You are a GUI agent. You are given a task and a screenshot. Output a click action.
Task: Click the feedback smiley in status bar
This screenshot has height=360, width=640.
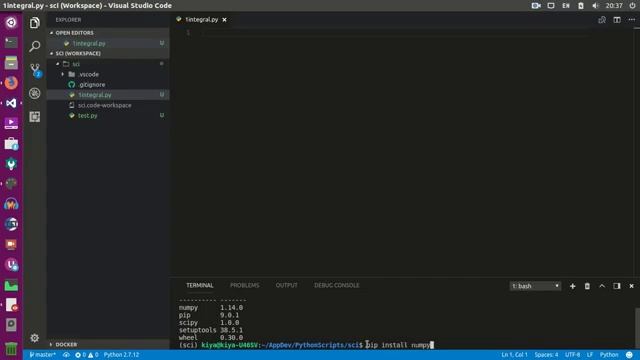click(629, 355)
